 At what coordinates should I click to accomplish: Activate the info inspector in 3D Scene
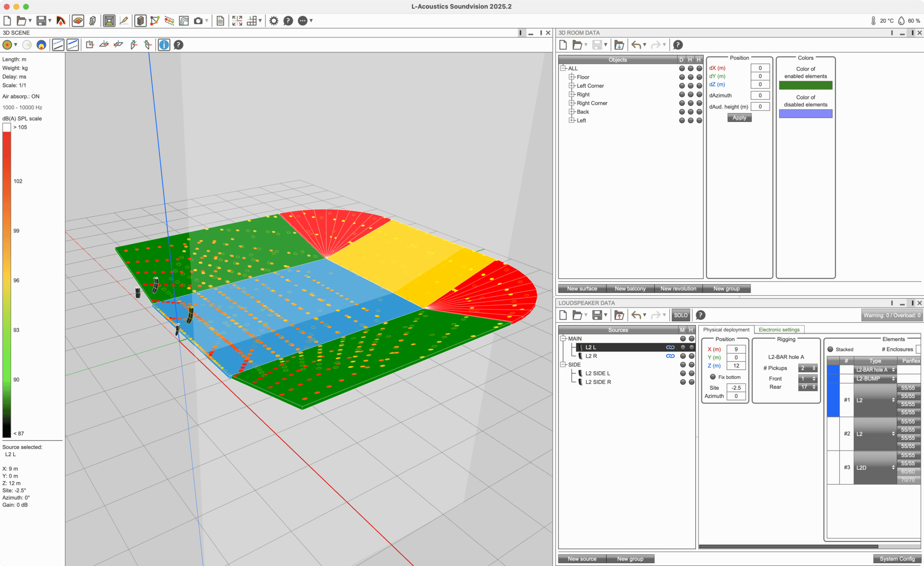(x=163, y=45)
